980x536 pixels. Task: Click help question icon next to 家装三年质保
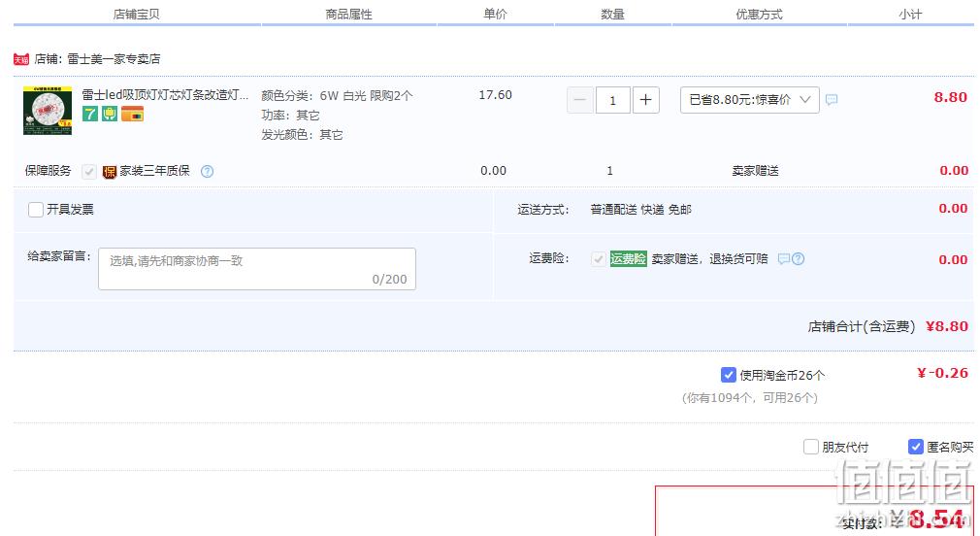click(x=207, y=171)
